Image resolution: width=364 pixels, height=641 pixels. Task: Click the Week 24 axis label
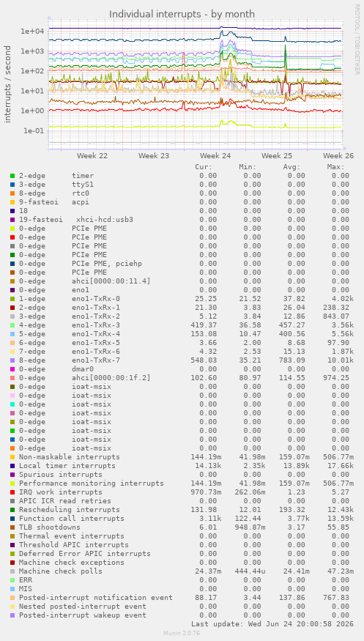pos(215,156)
